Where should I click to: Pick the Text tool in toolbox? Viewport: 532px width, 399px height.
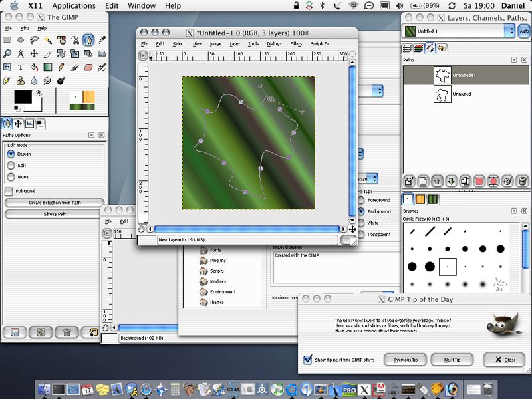[x=21, y=67]
